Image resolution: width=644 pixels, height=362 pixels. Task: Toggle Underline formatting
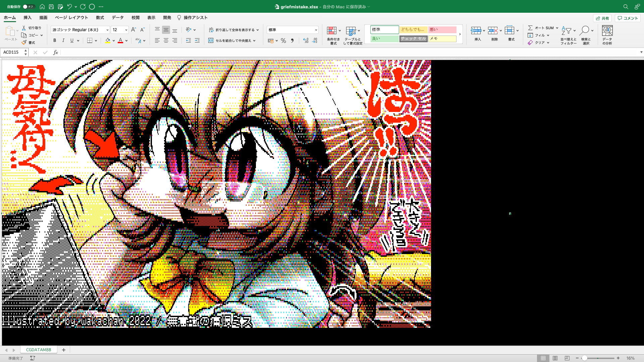[72, 41]
